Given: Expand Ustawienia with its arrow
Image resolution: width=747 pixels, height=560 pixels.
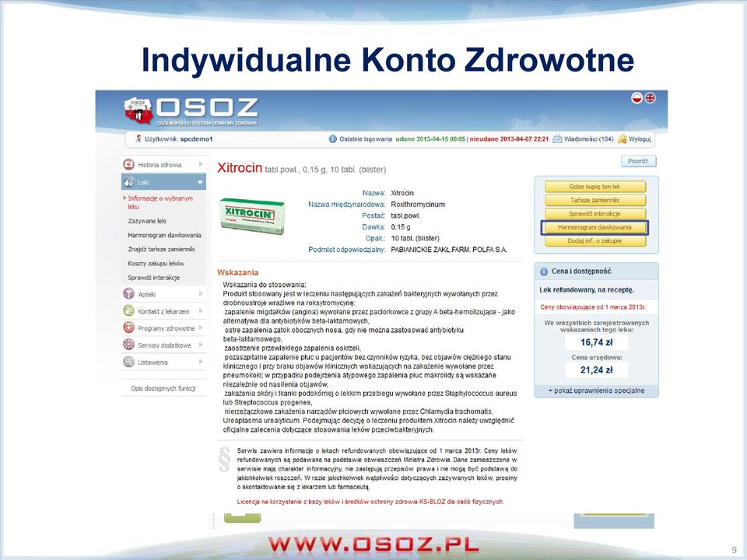Looking at the screenshot, I should [x=201, y=362].
